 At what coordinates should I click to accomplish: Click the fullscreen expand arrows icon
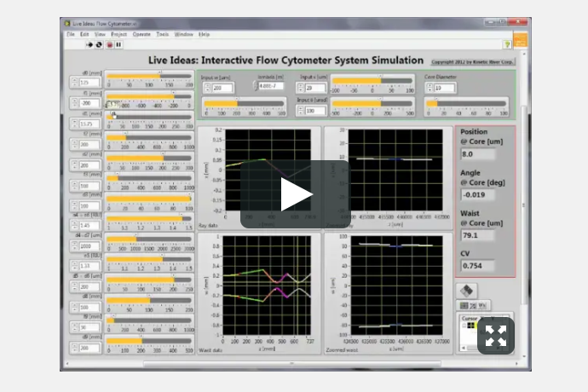[494, 335]
